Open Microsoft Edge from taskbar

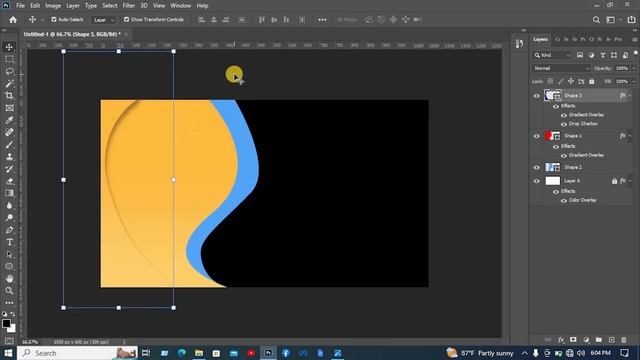point(182,353)
